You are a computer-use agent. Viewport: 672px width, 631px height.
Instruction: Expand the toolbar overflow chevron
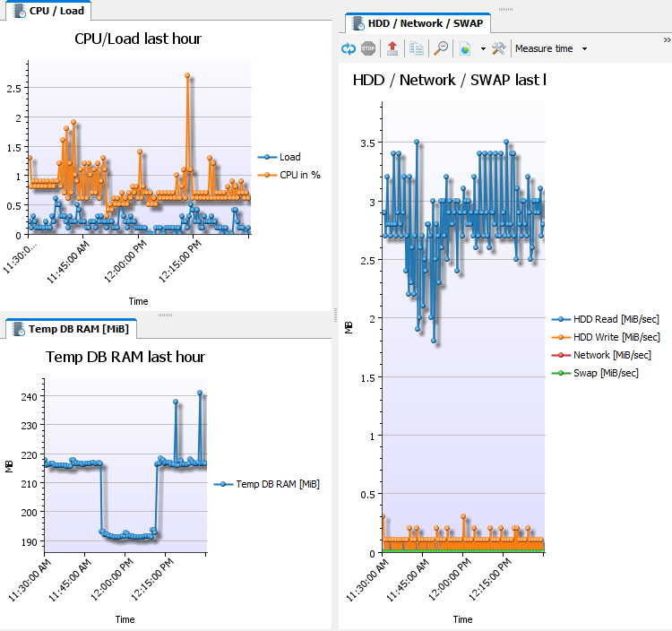666,40
